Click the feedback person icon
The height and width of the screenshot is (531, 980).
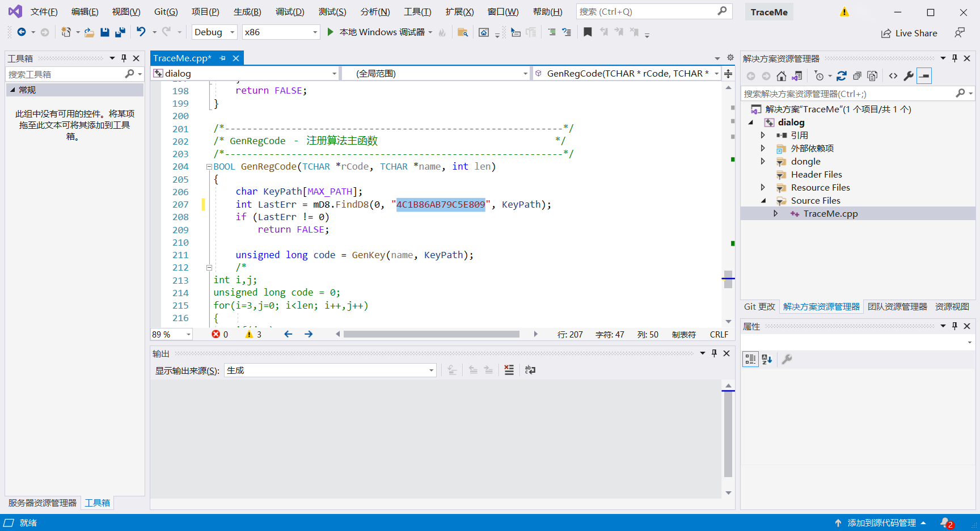coord(960,33)
